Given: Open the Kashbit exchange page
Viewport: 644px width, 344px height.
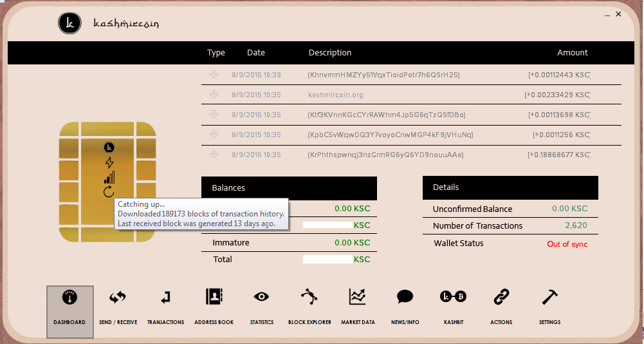Looking at the screenshot, I should (x=454, y=307).
